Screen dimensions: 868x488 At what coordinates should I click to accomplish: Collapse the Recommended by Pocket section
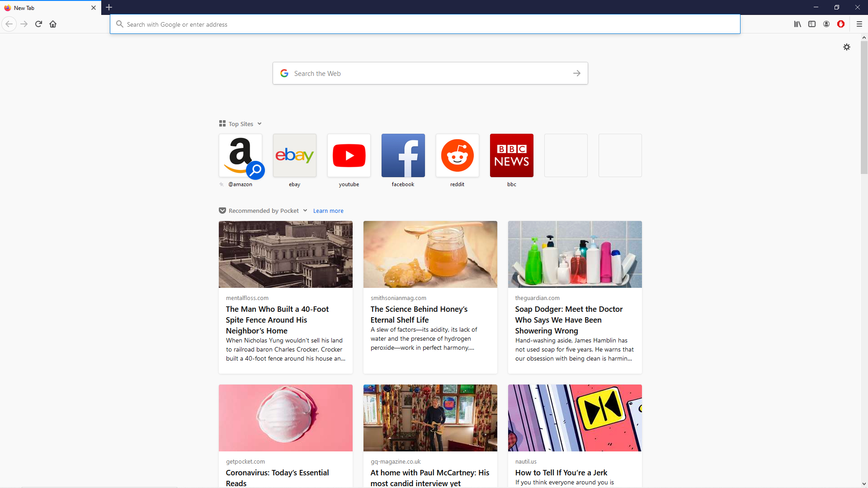306,211
